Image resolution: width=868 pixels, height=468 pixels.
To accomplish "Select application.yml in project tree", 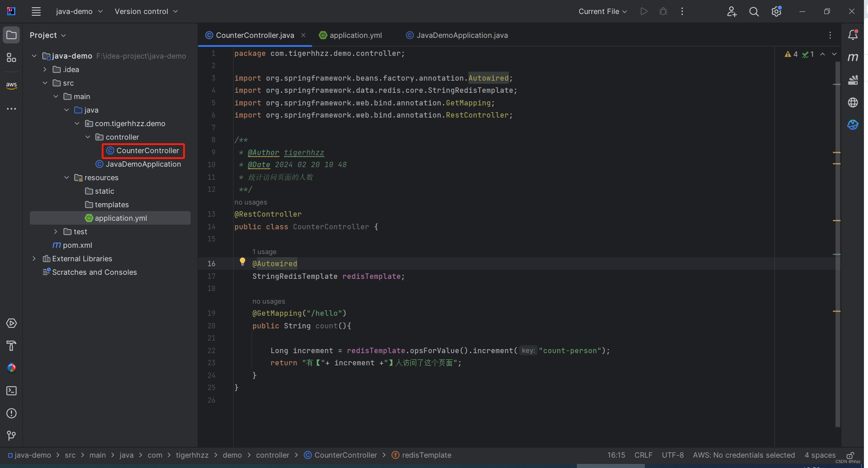I will [x=110, y=218].
